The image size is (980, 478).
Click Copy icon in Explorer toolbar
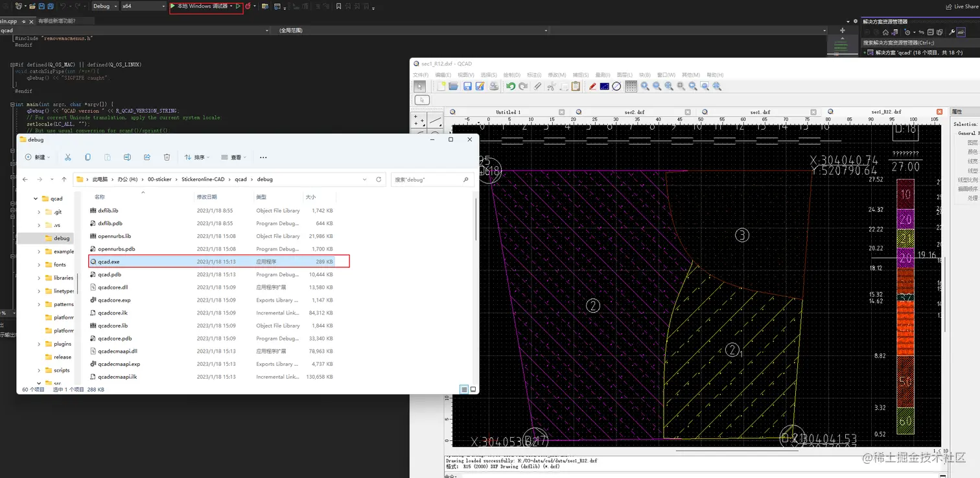coord(88,157)
